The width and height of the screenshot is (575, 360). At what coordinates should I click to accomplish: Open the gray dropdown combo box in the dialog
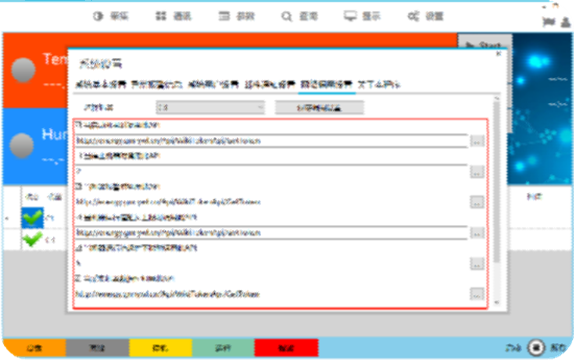pyautogui.click(x=210, y=107)
